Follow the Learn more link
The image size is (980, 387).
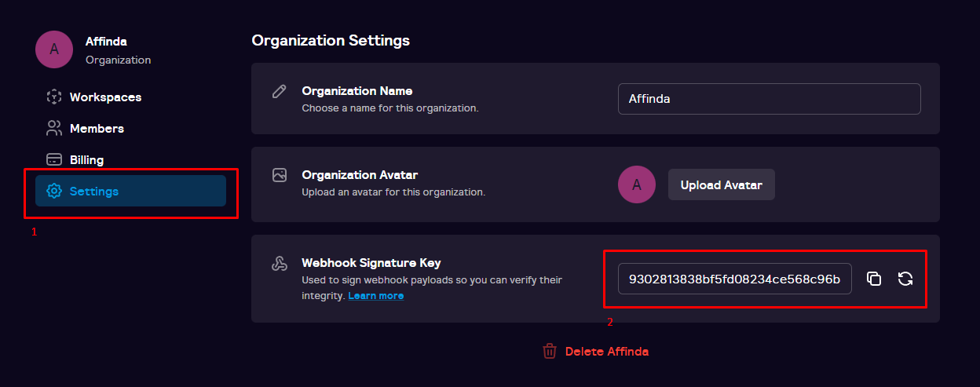(x=376, y=296)
